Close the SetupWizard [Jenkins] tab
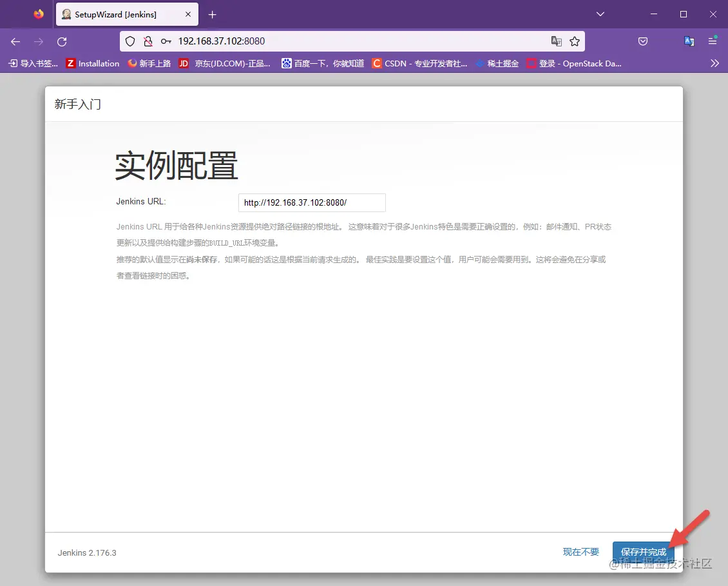This screenshot has height=586, width=728. [x=188, y=14]
